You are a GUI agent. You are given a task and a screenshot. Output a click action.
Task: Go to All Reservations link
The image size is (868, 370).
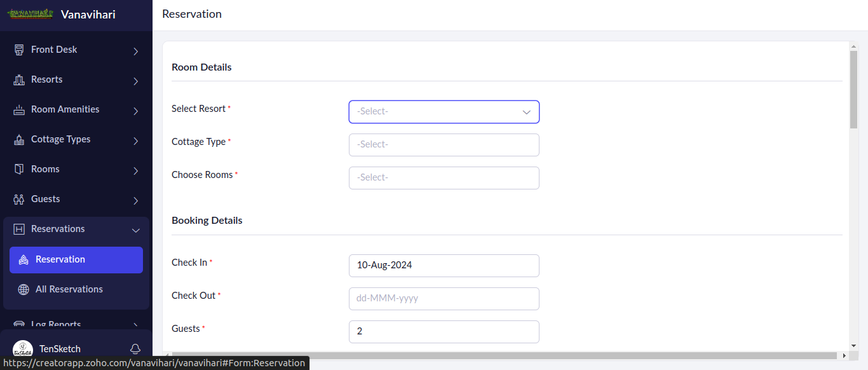coord(76,289)
